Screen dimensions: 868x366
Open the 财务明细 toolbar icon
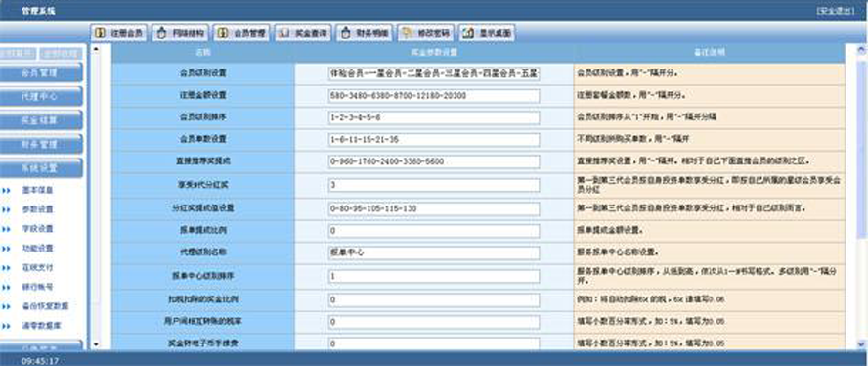point(365,33)
